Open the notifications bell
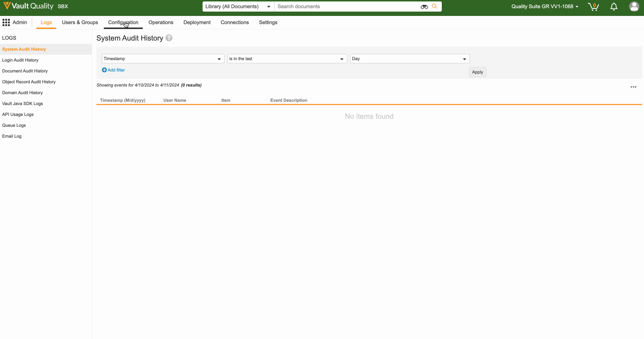The image size is (644, 339). point(614,7)
